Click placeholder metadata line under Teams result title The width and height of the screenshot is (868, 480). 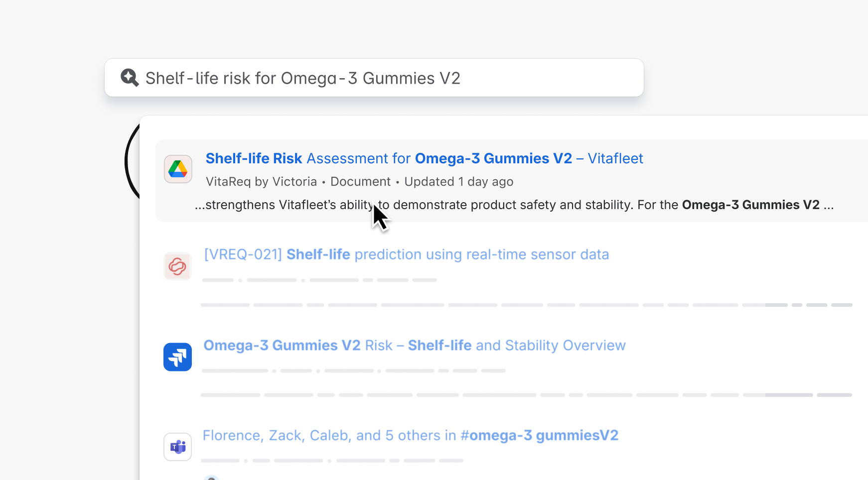coord(332,461)
